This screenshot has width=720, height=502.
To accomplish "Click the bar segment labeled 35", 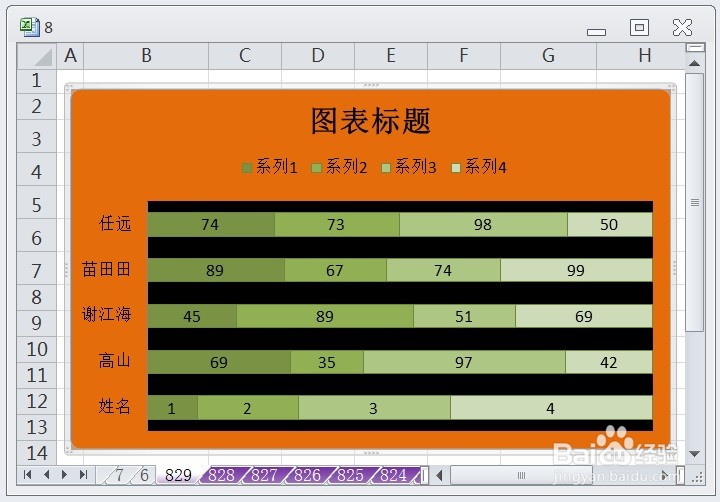I will click(327, 362).
